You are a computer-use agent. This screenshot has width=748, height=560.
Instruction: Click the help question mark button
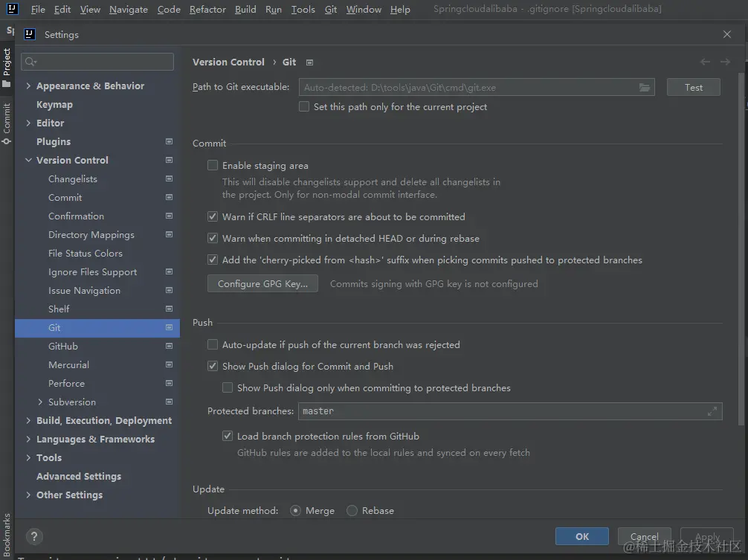pyautogui.click(x=34, y=537)
